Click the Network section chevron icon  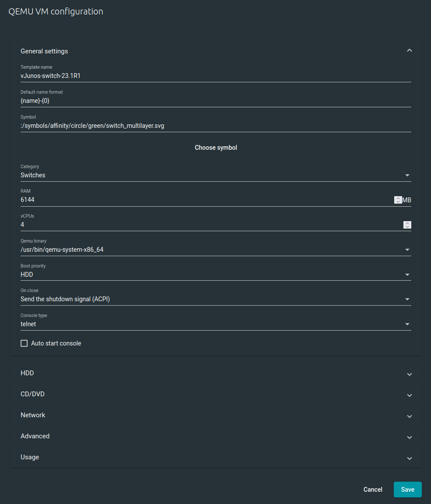coord(409,416)
